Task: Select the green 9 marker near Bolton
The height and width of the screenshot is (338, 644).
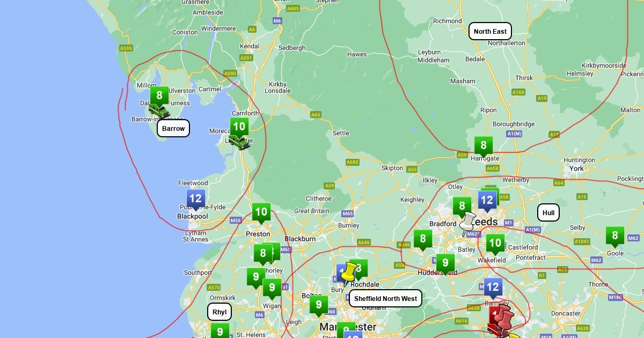Action: point(318,306)
